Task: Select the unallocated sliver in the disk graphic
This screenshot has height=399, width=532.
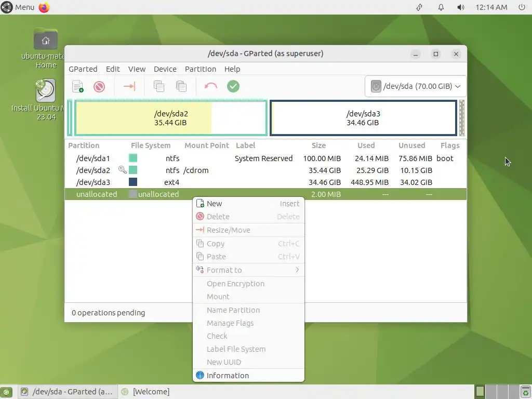Action: click(x=461, y=118)
